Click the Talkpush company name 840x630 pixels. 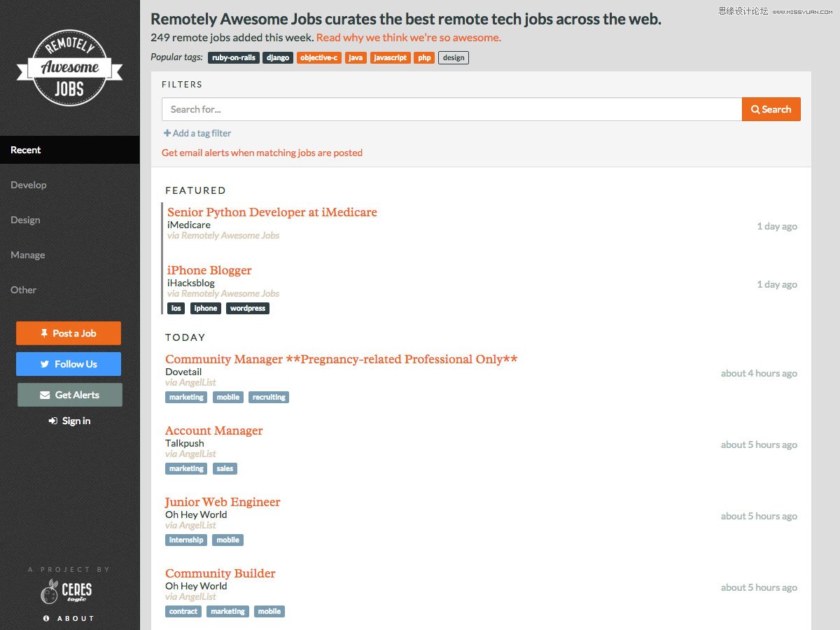pyautogui.click(x=185, y=443)
